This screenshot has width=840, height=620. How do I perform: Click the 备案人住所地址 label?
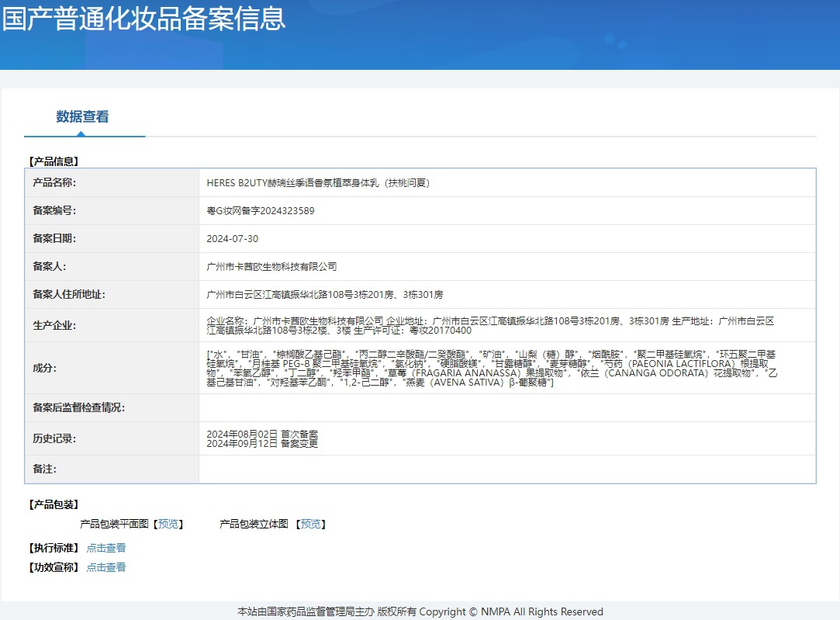point(68,294)
